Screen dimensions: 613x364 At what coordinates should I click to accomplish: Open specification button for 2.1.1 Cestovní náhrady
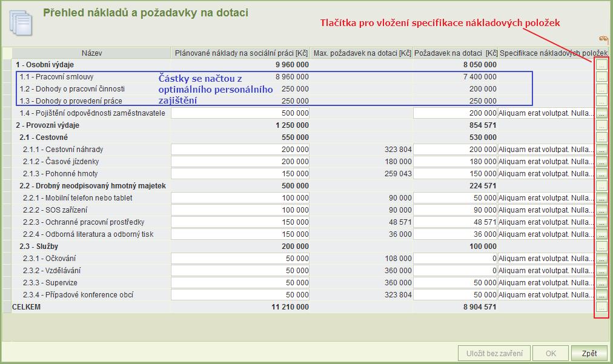[601, 150]
